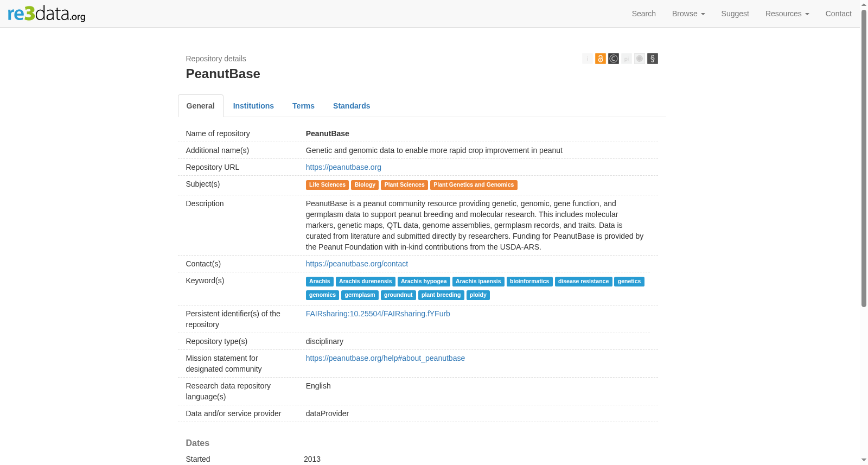Open the FAIRsharing persistent identifier link
Image resolution: width=868 pixels, height=465 pixels.
click(378, 314)
